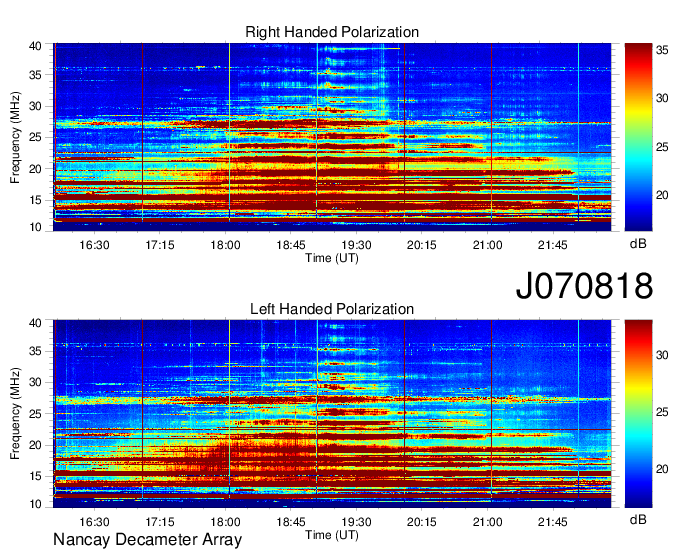Click the 25 tick on the Right Handed colorbar
The height and width of the screenshot is (552, 680).
662,147
